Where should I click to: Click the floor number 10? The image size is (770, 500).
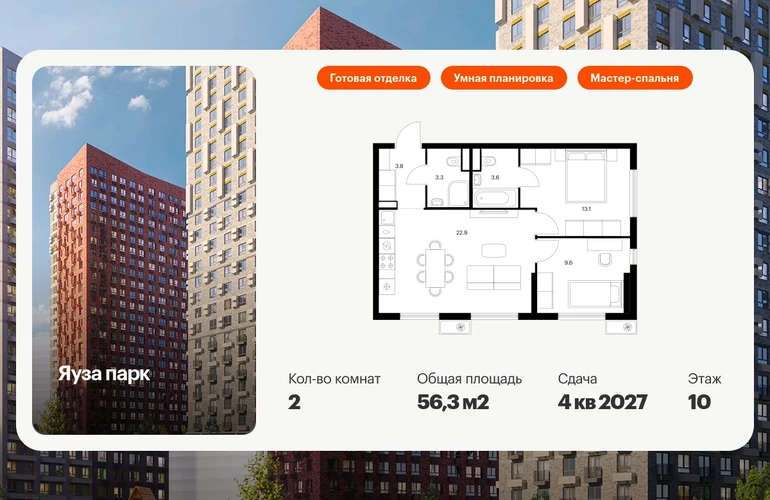[700, 403]
